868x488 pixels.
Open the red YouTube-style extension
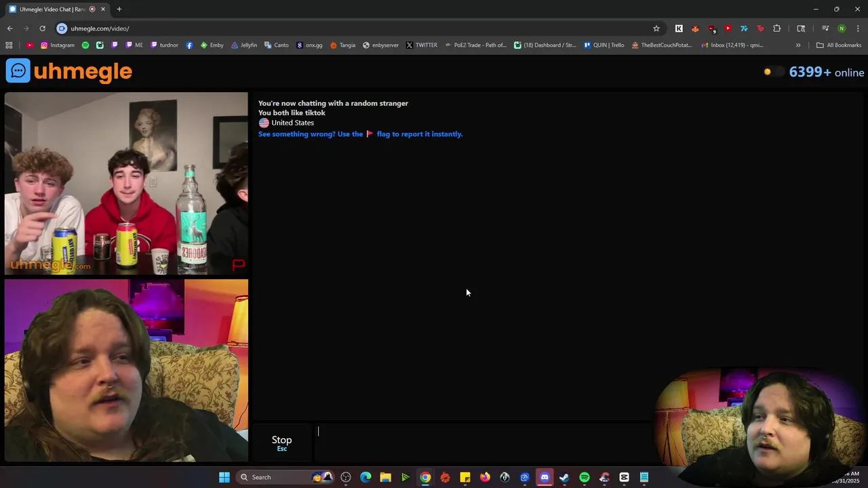(728, 28)
